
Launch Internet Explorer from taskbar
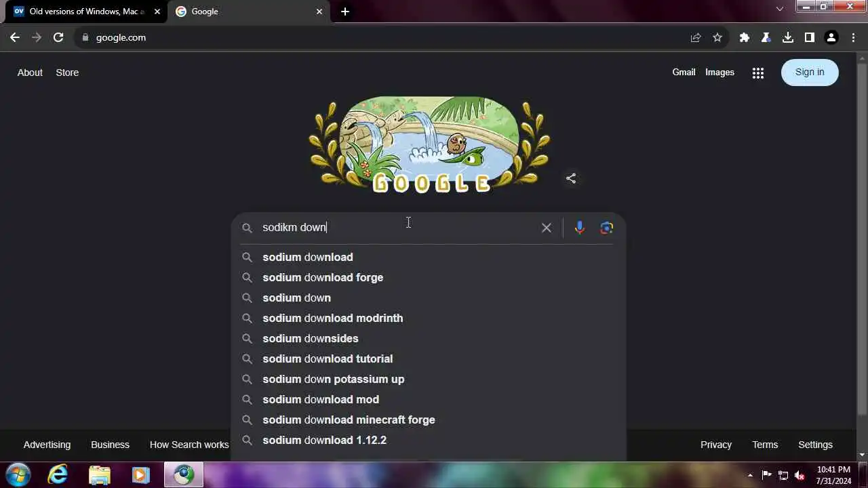click(x=58, y=474)
